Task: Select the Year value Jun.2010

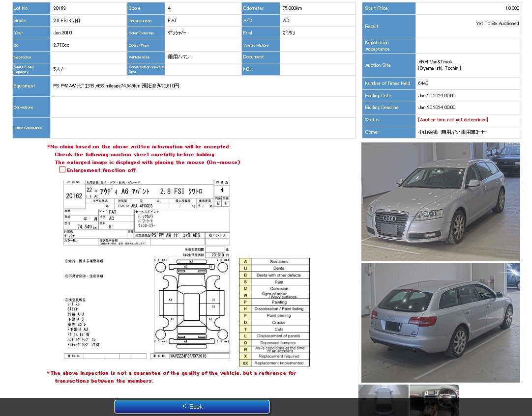Action: coord(62,32)
